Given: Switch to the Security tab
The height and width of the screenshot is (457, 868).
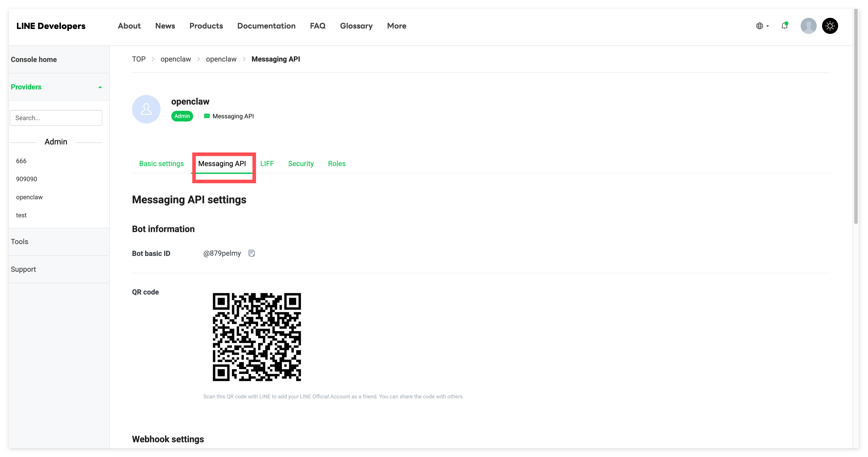Looking at the screenshot, I should click(301, 164).
